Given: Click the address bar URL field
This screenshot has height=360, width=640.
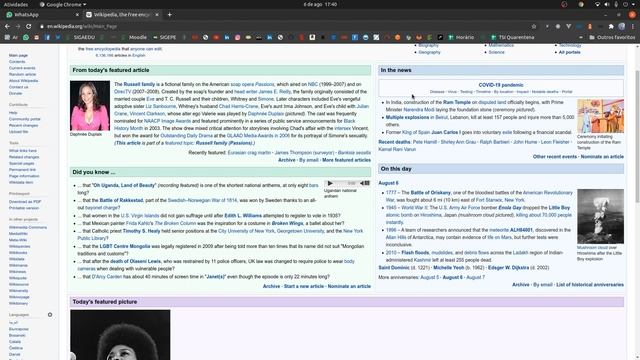Looking at the screenshot, I should (282, 26).
